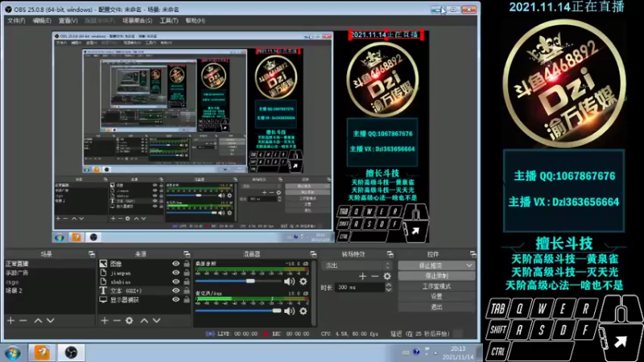
Task: Hide the 文本 (GDI+) source with eye icon
Action: 175,290
